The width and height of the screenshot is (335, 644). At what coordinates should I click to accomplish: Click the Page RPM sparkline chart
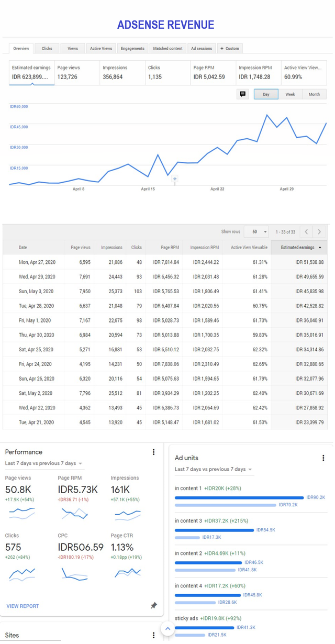(x=74, y=514)
